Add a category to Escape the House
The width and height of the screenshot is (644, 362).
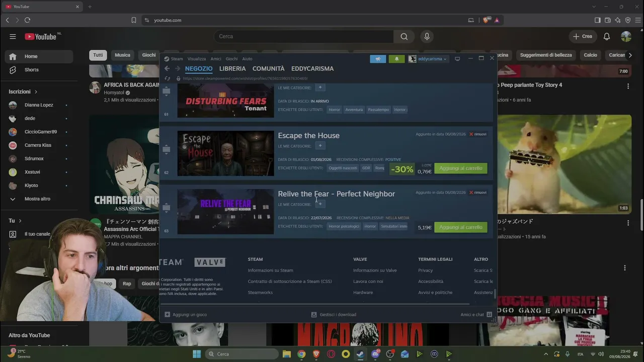click(x=320, y=146)
